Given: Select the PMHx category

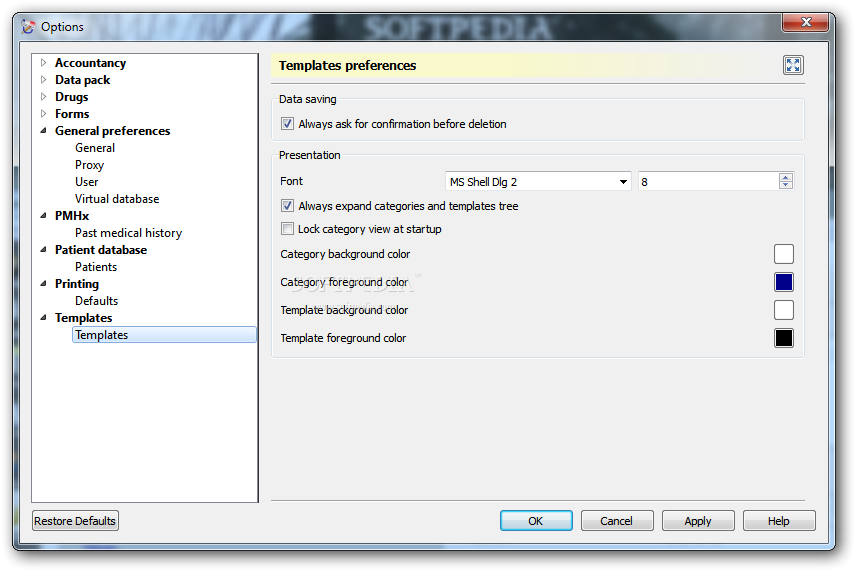Looking at the screenshot, I should click(x=72, y=216).
